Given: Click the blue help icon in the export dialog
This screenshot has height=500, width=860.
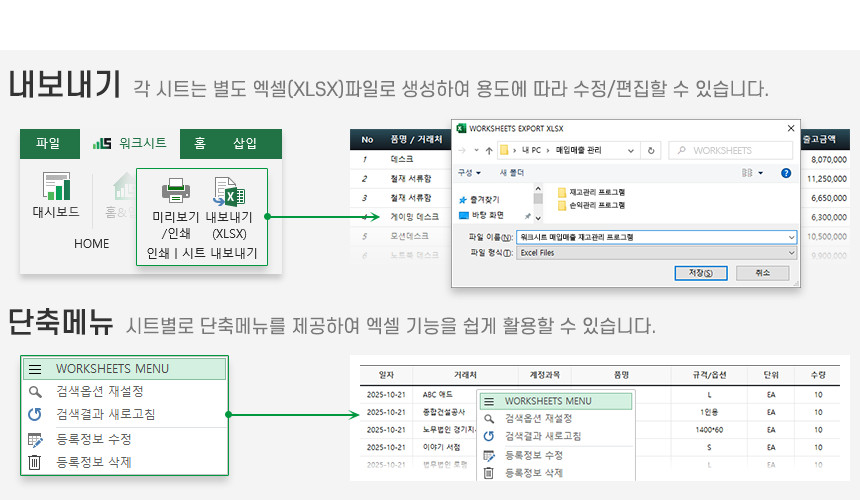Looking at the screenshot, I should (x=786, y=172).
